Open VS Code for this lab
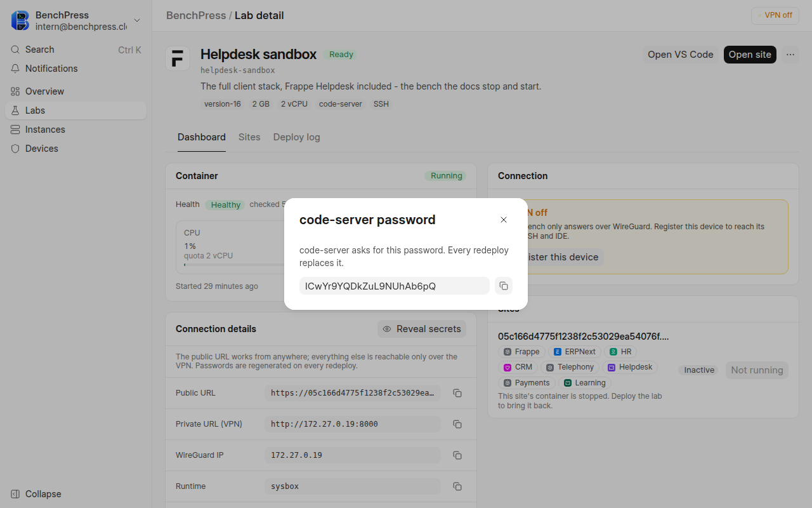Screen dimensions: 812x508 coord(680,55)
